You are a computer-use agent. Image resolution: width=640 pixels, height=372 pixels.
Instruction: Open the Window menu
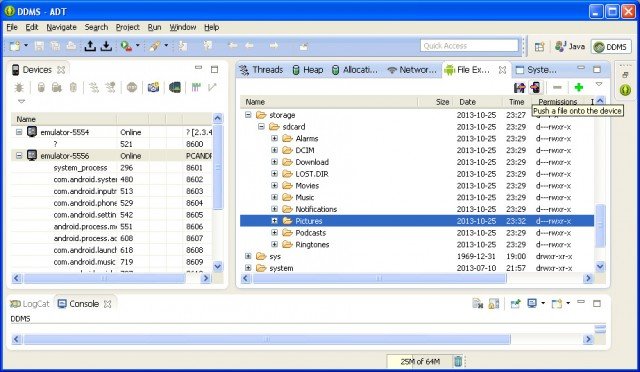pos(182,27)
